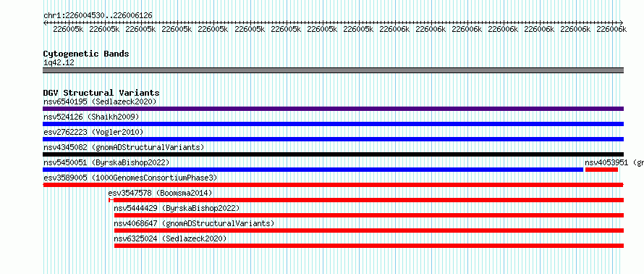Image resolution: width=644 pixels, height=274 pixels.
Task: Open the nsv6540195 (Sedlazeck2020) variant label
Action: (100, 101)
